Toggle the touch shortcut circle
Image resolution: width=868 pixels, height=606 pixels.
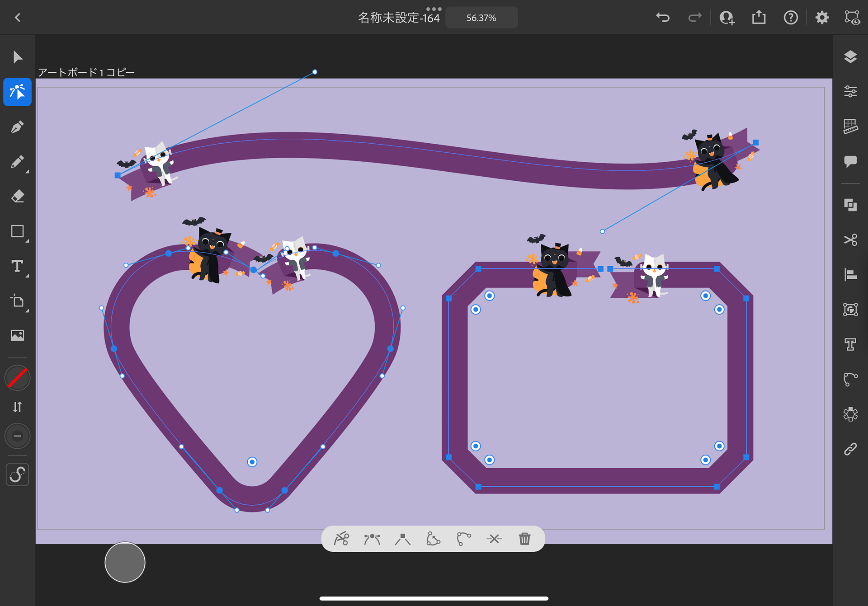125,562
